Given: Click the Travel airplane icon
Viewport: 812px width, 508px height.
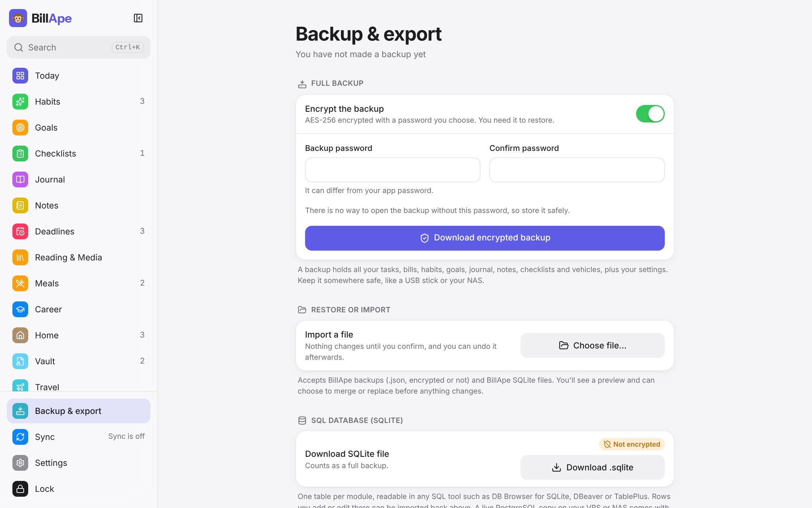Looking at the screenshot, I should pos(20,385).
